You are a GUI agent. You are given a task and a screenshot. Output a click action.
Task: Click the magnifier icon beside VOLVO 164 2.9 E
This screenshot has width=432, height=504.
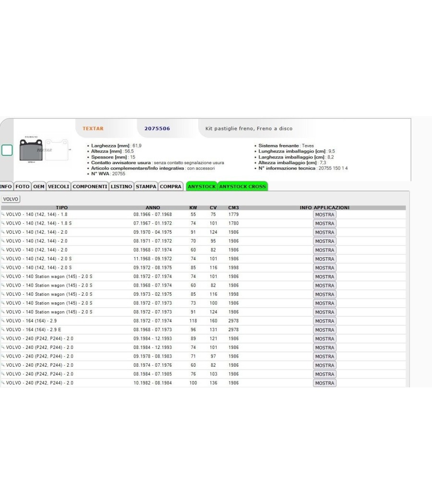pyautogui.click(x=3, y=329)
